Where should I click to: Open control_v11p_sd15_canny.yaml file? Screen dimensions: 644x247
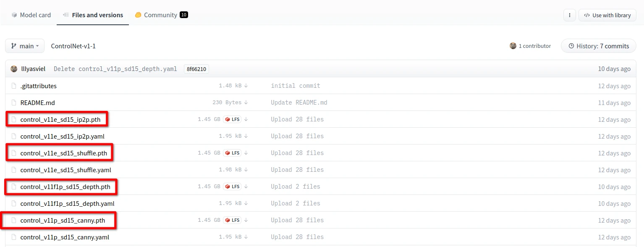[65, 237]
